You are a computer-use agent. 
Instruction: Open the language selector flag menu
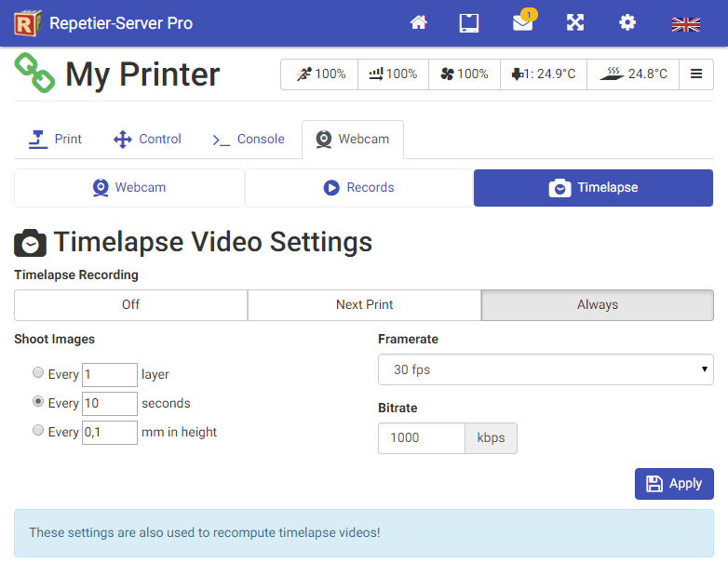coord(685,24)
